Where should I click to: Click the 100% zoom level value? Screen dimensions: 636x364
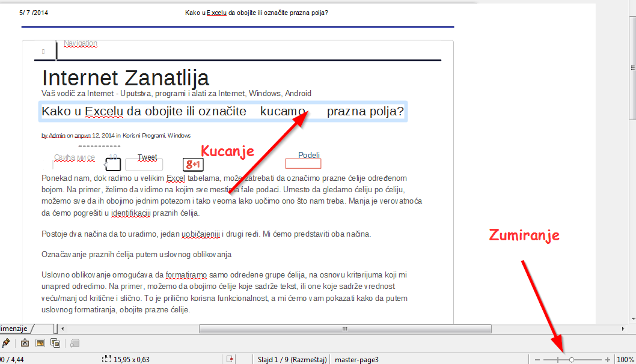click(625, 360)
